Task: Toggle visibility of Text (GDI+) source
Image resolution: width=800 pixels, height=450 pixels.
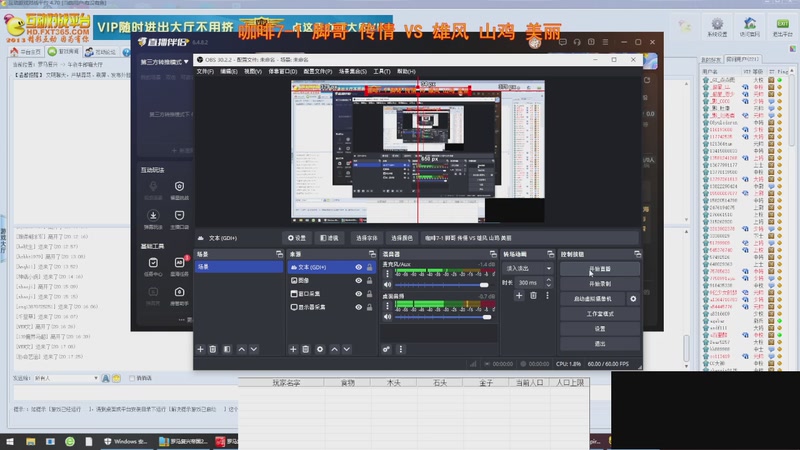Action: coord(359,267)
